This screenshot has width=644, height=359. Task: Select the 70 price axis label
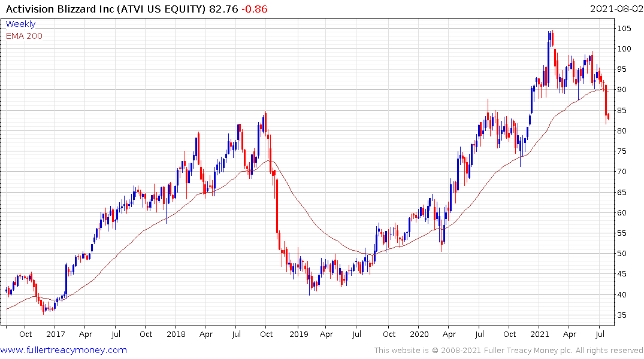(622, 172)
